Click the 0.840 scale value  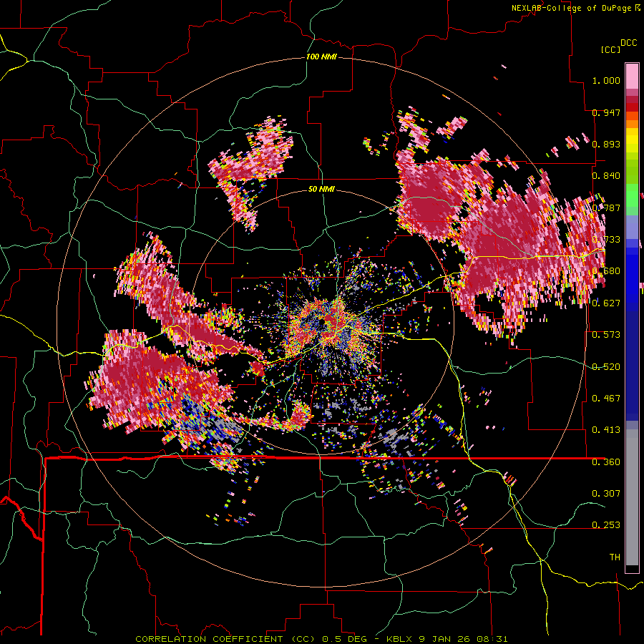(606, 176)
